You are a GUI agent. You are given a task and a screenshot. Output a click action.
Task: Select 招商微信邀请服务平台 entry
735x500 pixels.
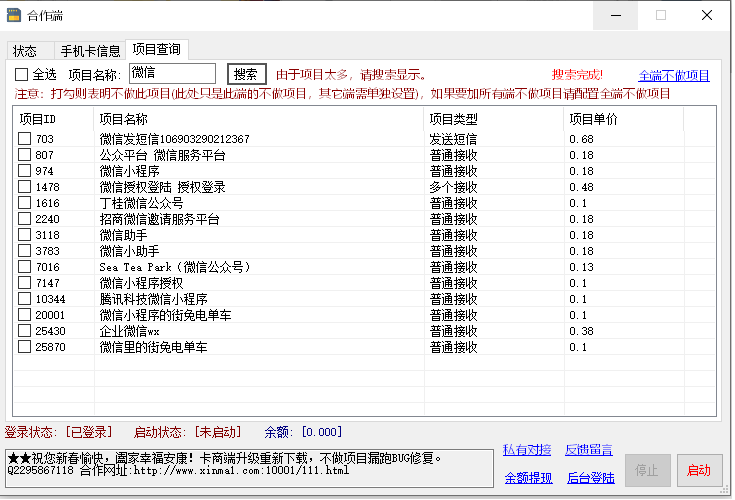coord(159,219)
